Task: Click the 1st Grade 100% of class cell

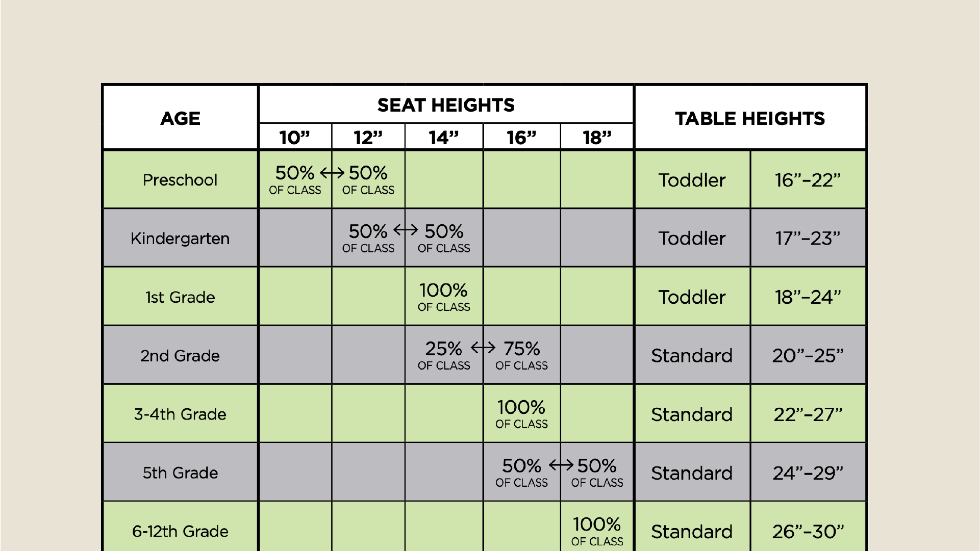Action: click(444, 297)
